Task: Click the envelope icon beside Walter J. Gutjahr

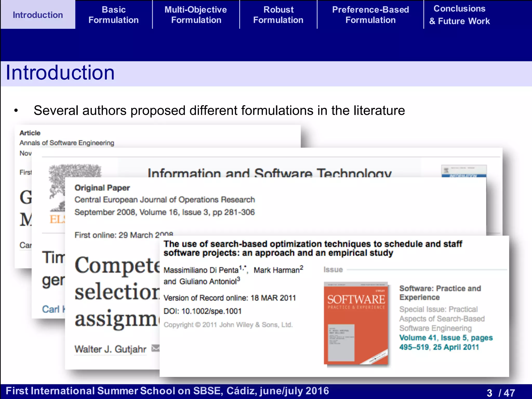Action: pyautogui.click(x=155, y=348)
